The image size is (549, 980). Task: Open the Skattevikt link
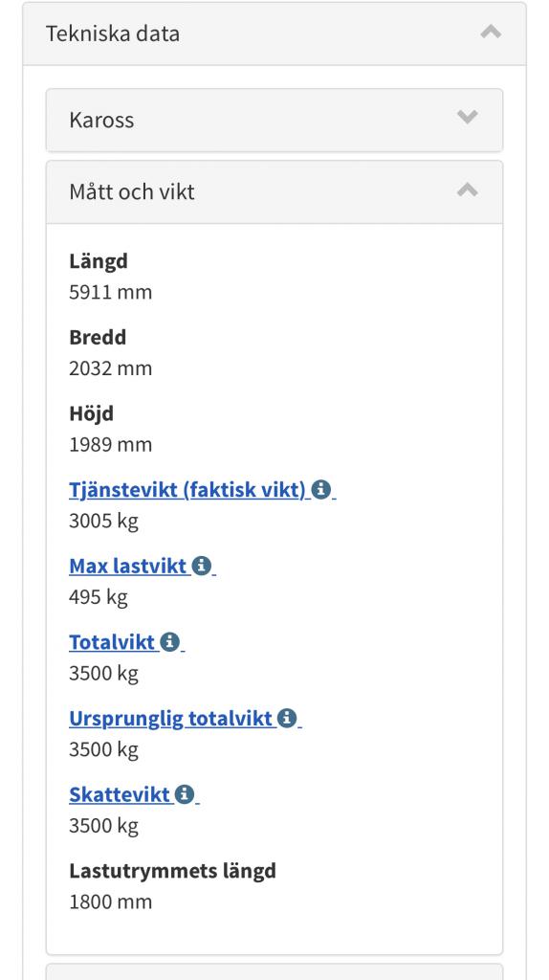click(120, 795)
